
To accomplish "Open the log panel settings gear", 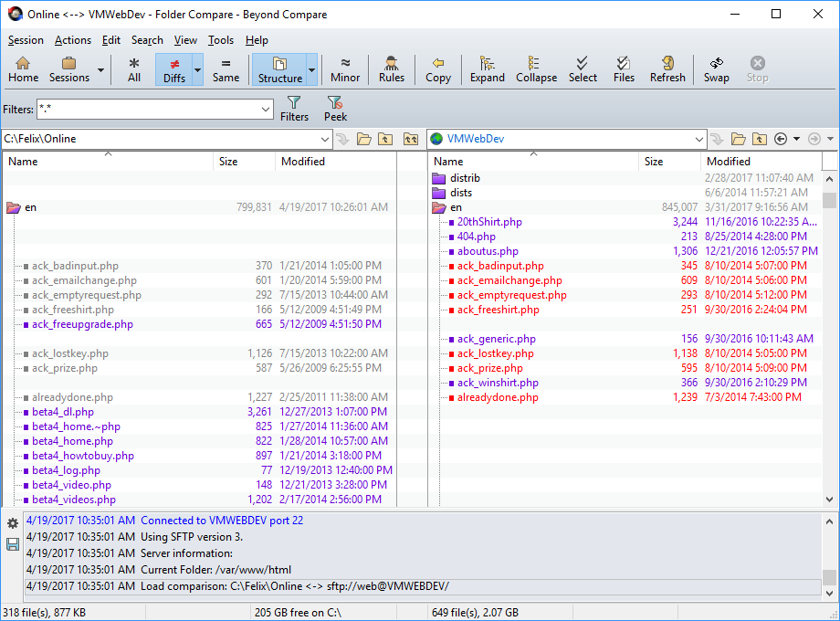I will (12, 523).
